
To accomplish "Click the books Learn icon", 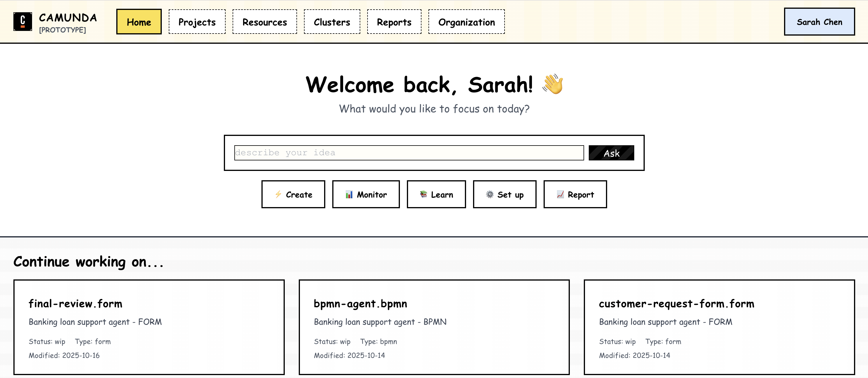I will [423, 194].
